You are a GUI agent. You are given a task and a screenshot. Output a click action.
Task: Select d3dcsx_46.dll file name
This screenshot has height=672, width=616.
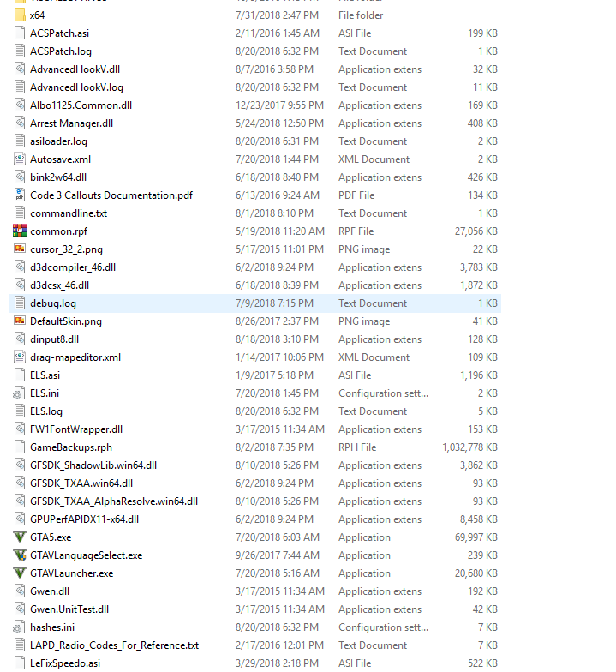pos(60,285)
